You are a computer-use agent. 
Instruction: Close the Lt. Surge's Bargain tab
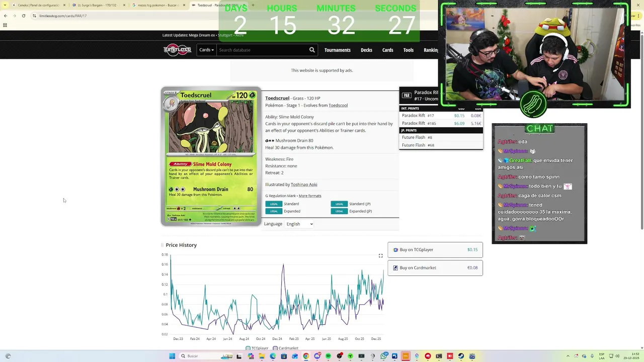[x=124, y=5]
